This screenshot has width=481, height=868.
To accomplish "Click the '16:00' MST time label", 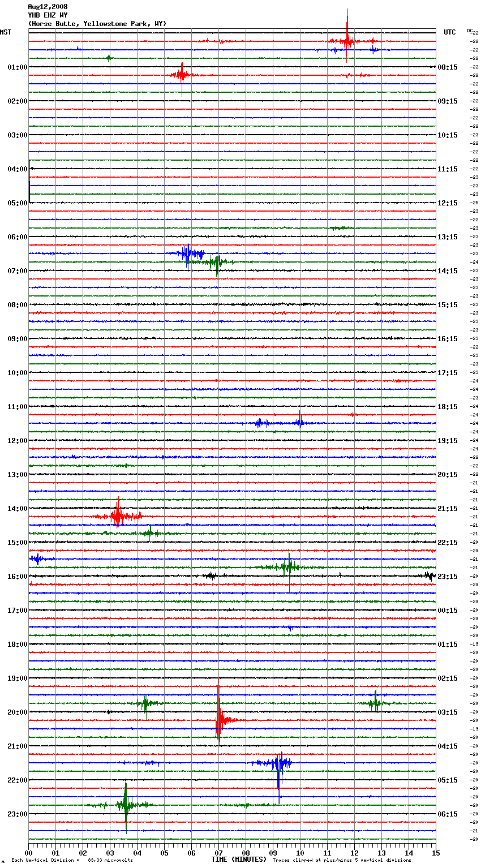I will click(x=18, y=577).
